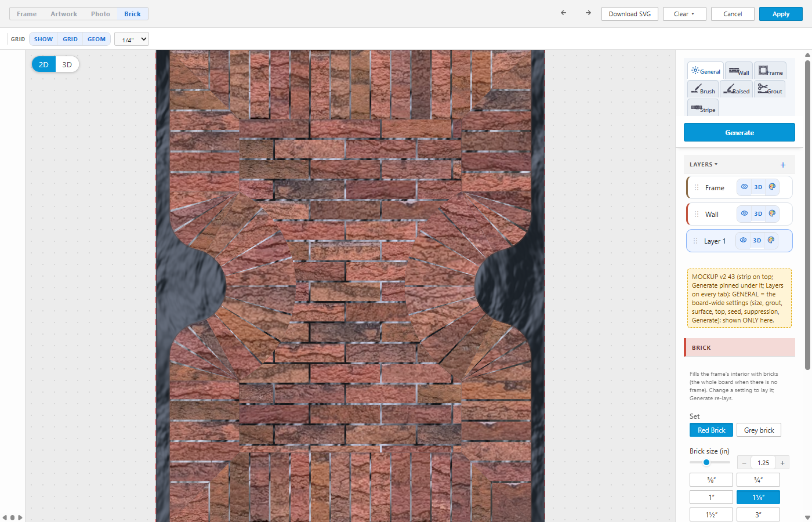Open the color palette for Frame layer

pos(772,187)
